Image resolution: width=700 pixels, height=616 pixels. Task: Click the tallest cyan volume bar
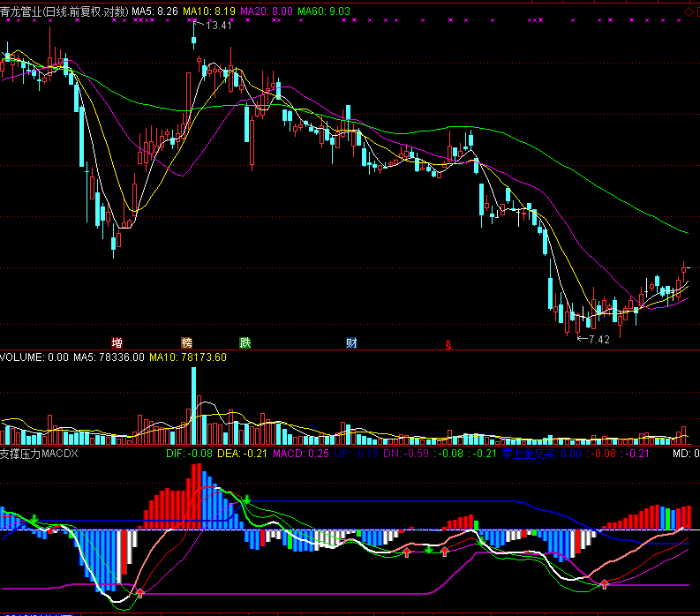tap(193, 406)
